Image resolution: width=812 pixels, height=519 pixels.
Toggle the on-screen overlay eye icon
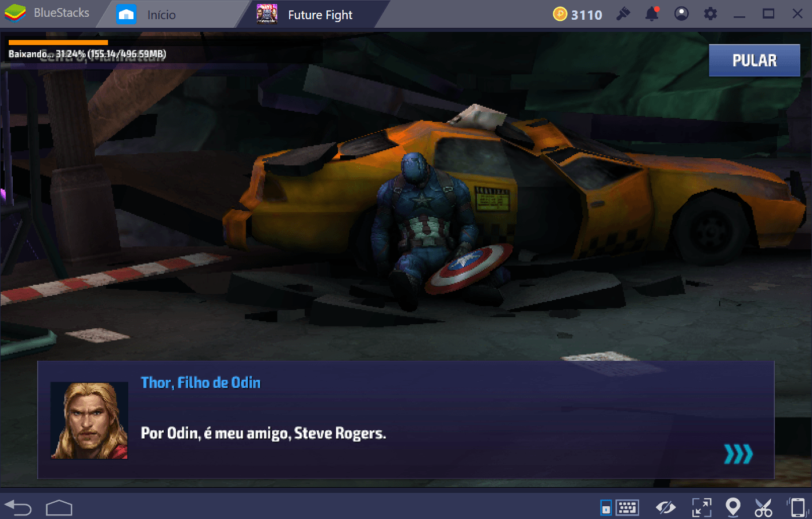(666, 507)
